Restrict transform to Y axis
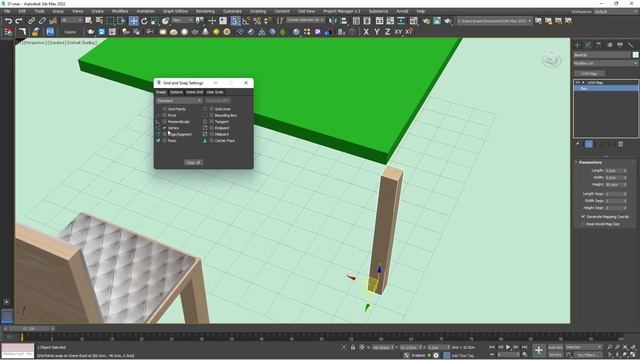The height and width of the screenshot is (360, 640). click(377, 32)
